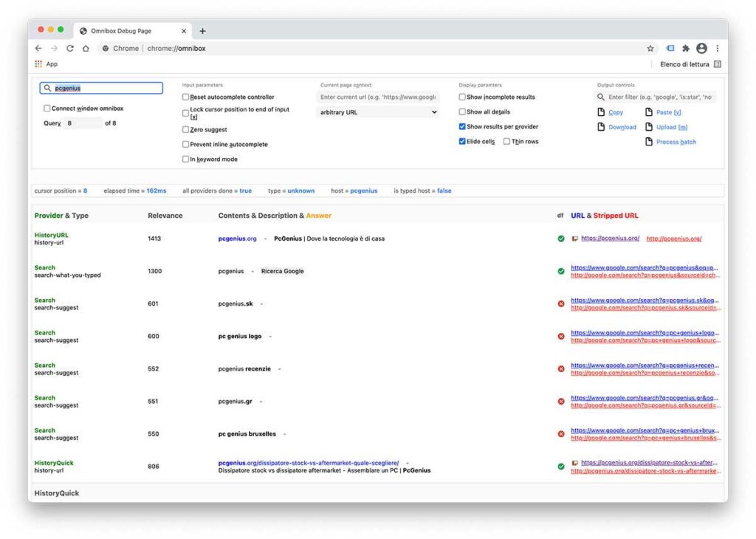756x539 pixels.
Task: Click the Provider & Type column header
Action: tap(61, 216)
